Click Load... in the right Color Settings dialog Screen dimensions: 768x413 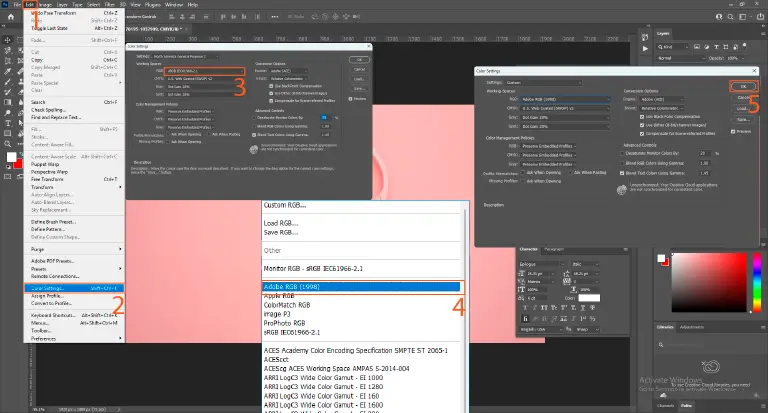click(x=743, y=109)
